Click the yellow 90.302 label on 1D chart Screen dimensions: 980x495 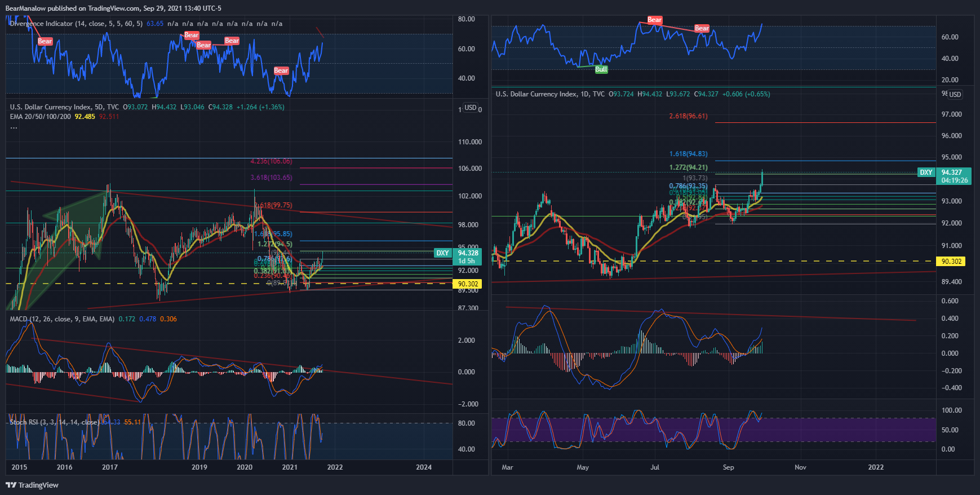pos(951,261)
